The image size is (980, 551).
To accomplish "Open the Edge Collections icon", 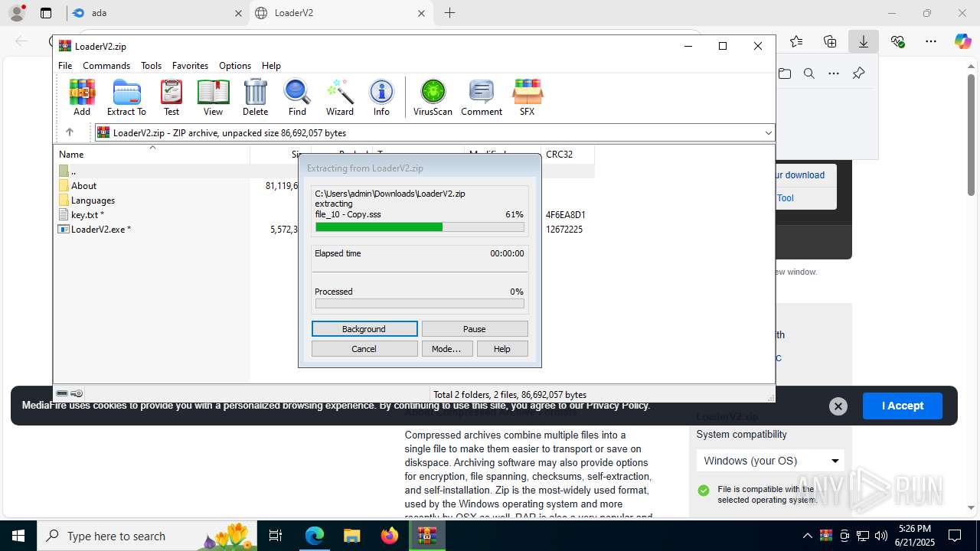I will [x=830, y=41].
